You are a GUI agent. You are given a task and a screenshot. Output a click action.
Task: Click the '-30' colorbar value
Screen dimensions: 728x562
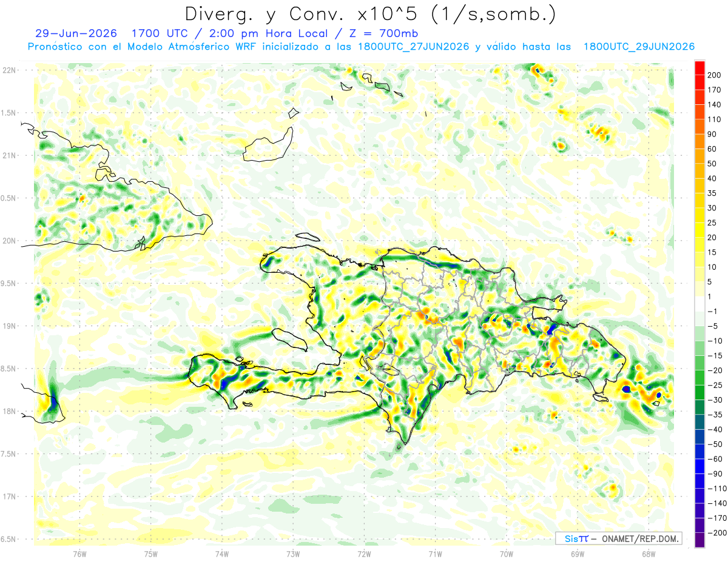pos(715,400)
